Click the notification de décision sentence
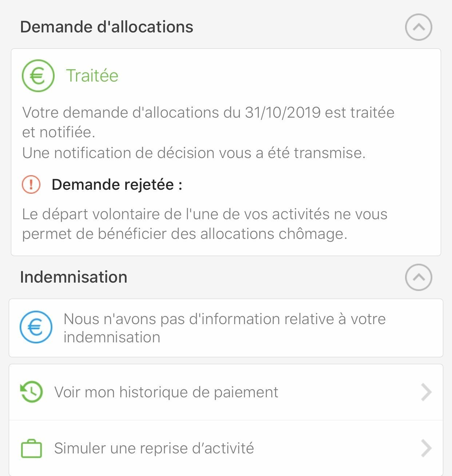Screen dimensions: 452x476 (194, 153)
